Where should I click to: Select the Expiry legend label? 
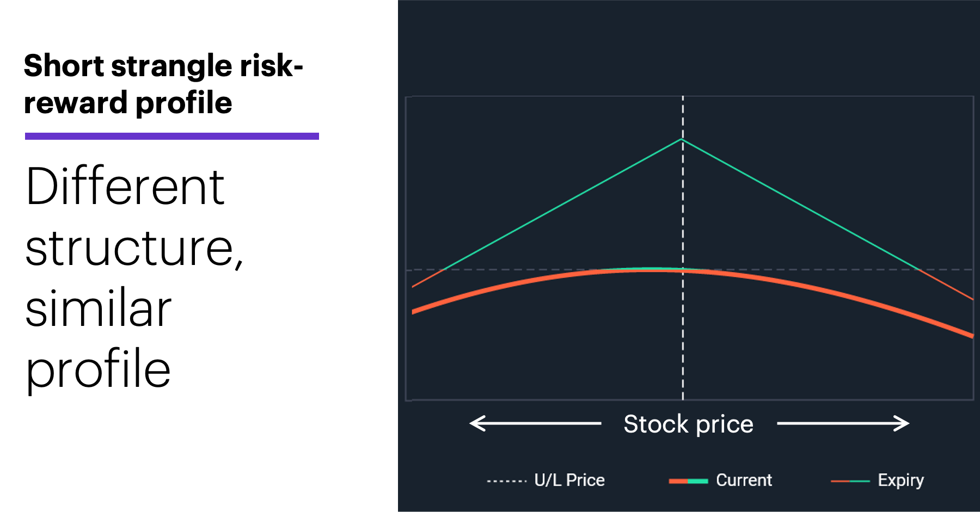tap(901, 480)
